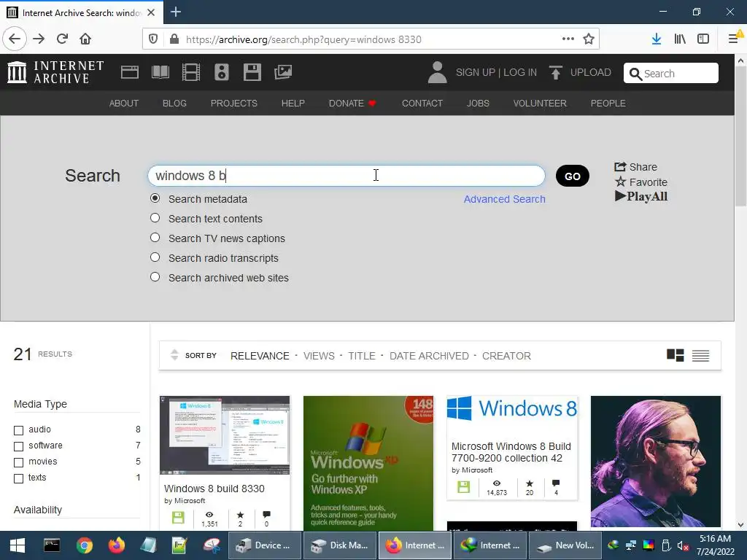Click in the main search query field
This screenshot has width=747, height=560.
pyautogui.click(x=347, y=176)
